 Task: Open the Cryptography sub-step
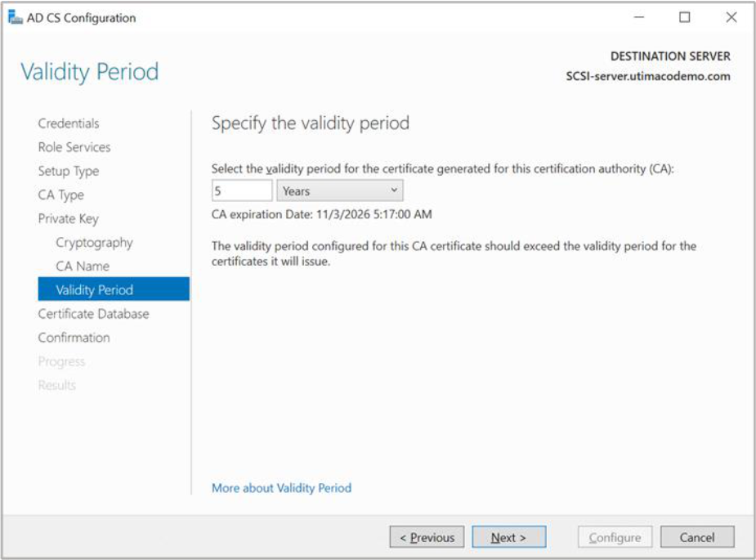coord(94,243)
